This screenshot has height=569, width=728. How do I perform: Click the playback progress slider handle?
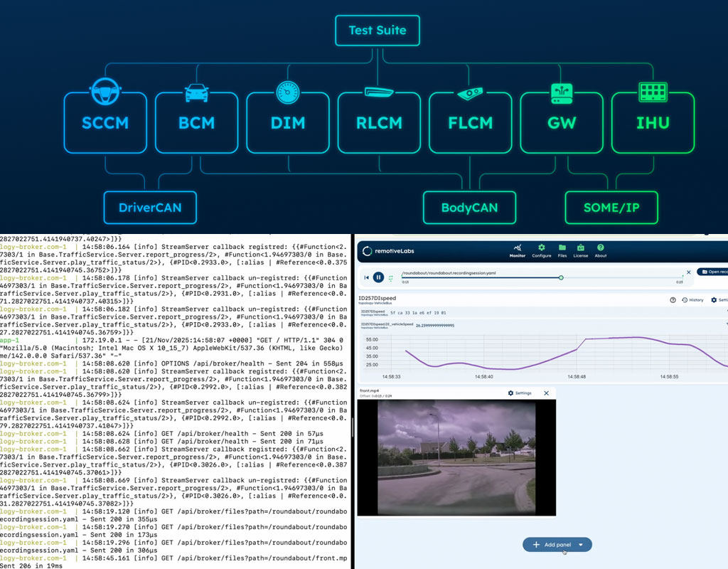[x=562, y=277]
